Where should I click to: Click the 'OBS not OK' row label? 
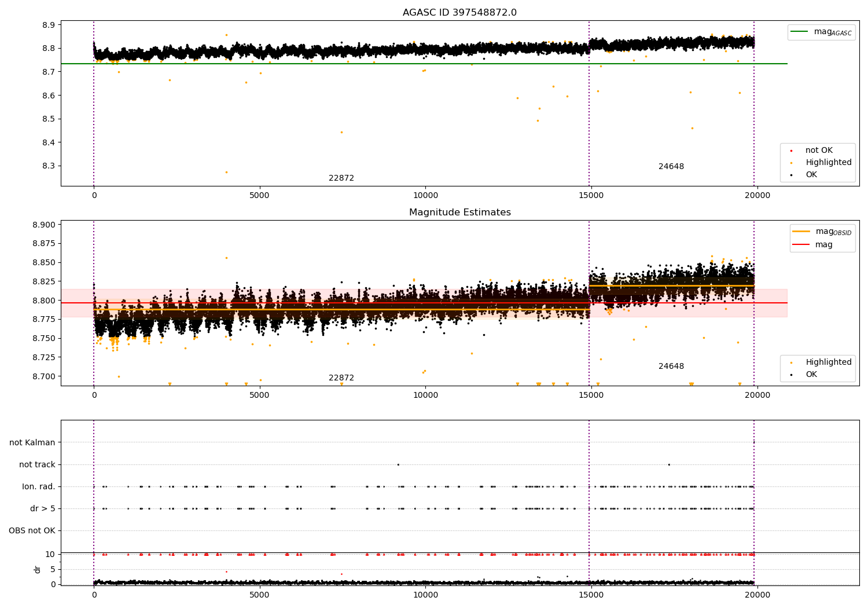pyautogui.click(x=32, y=531)
